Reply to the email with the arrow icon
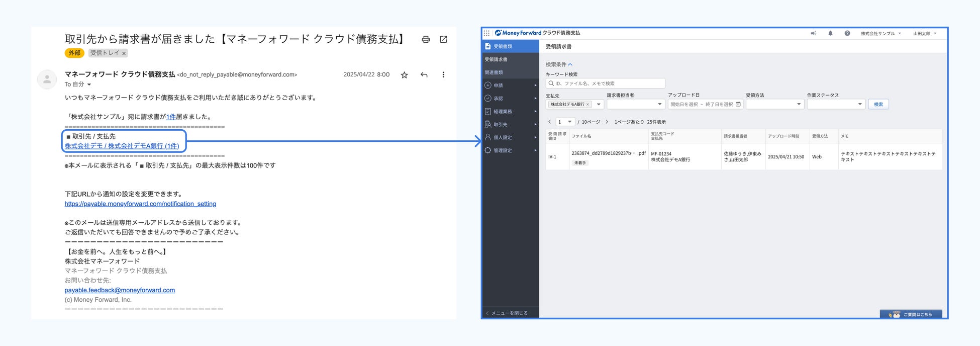The image size is (980, 346). [x=424, y=75]
